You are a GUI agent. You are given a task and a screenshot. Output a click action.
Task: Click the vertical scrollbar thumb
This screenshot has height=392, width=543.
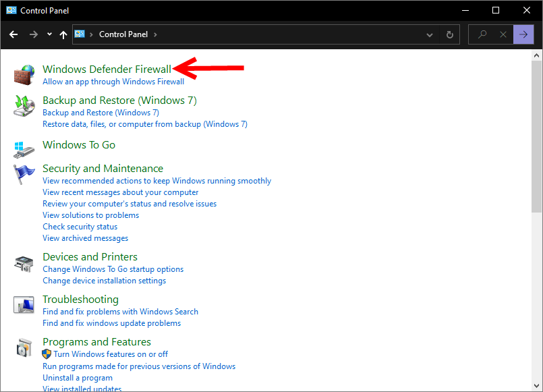[536, 136]
